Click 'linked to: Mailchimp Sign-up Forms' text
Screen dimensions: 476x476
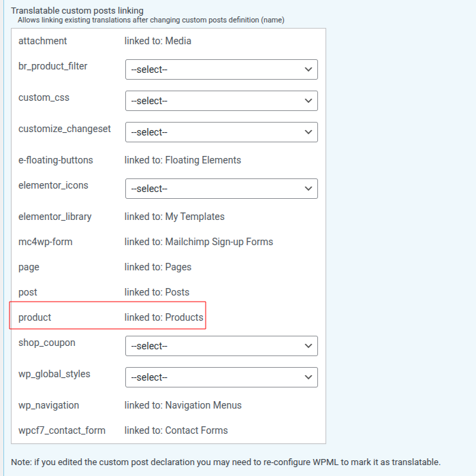tap(198, 242)
